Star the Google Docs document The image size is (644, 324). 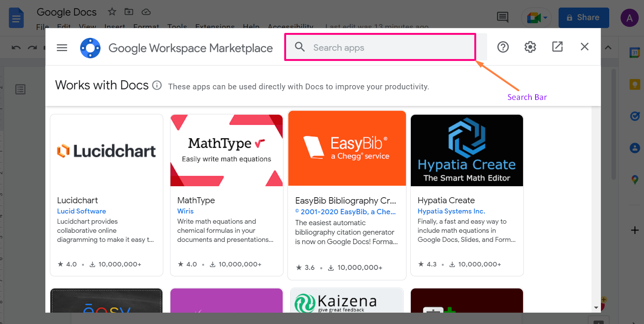coord(112,12)
